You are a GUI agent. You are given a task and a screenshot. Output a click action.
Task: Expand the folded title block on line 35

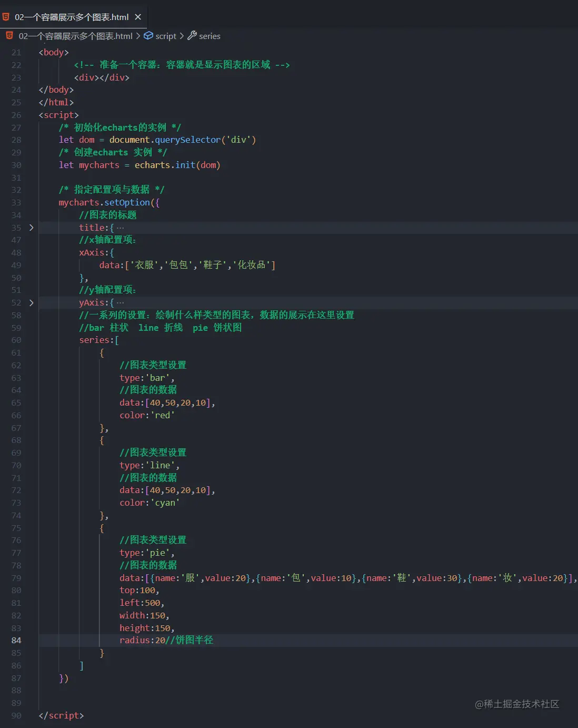pos(31,228)
